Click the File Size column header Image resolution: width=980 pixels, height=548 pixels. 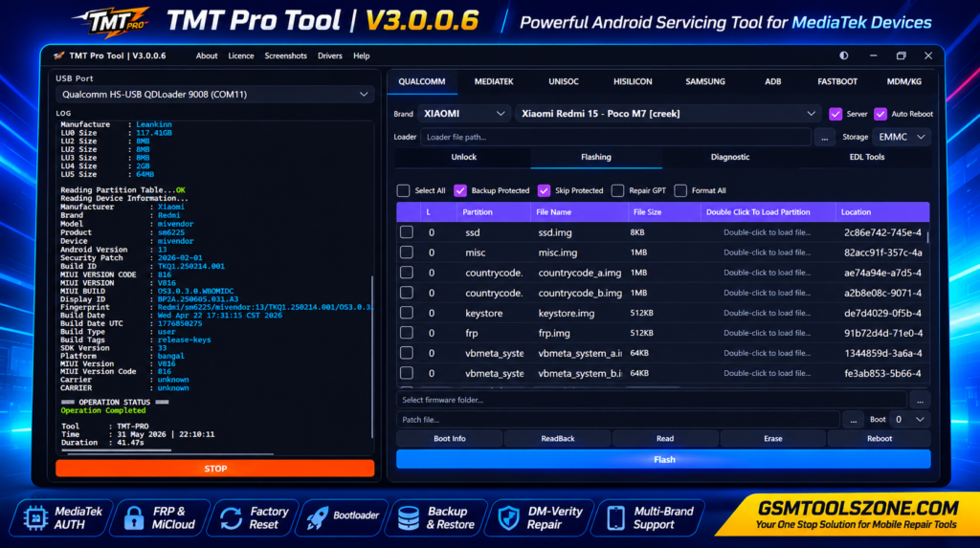click(664, 211)
